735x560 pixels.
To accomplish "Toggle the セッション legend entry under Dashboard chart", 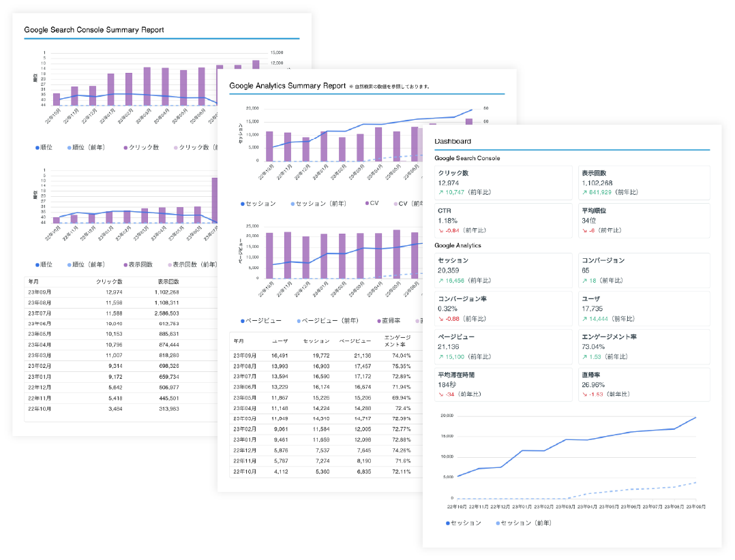I will point(463,523).
